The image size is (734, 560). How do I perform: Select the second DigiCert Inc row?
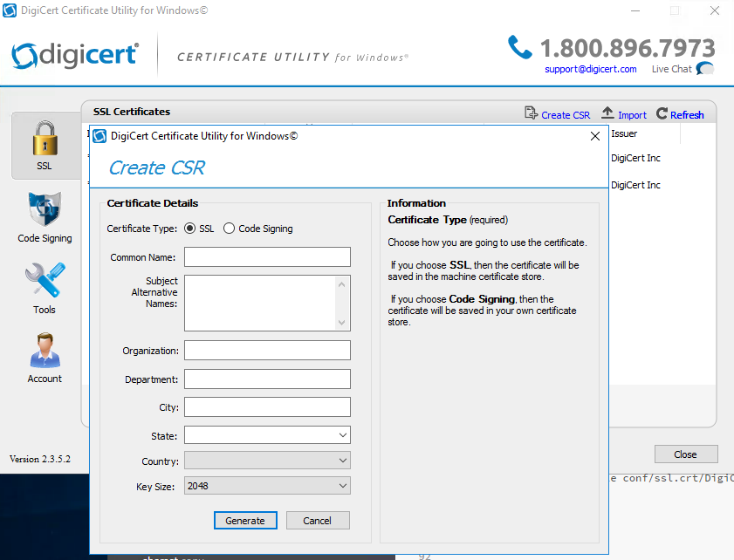[635, 185]
